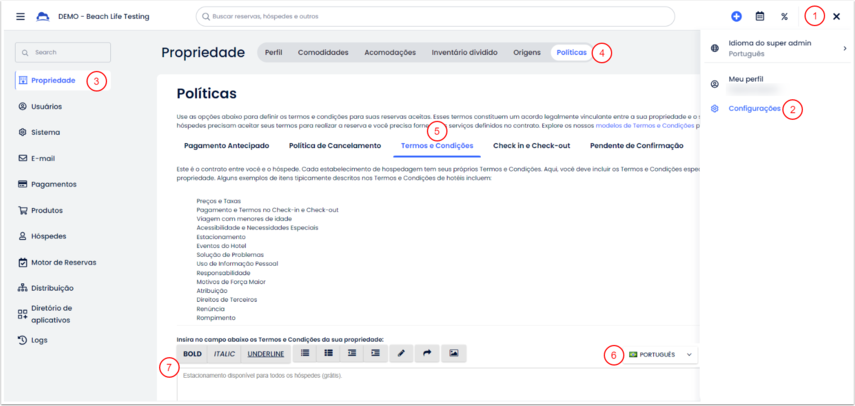Open Usuários in the sidebar

point(47,106)
